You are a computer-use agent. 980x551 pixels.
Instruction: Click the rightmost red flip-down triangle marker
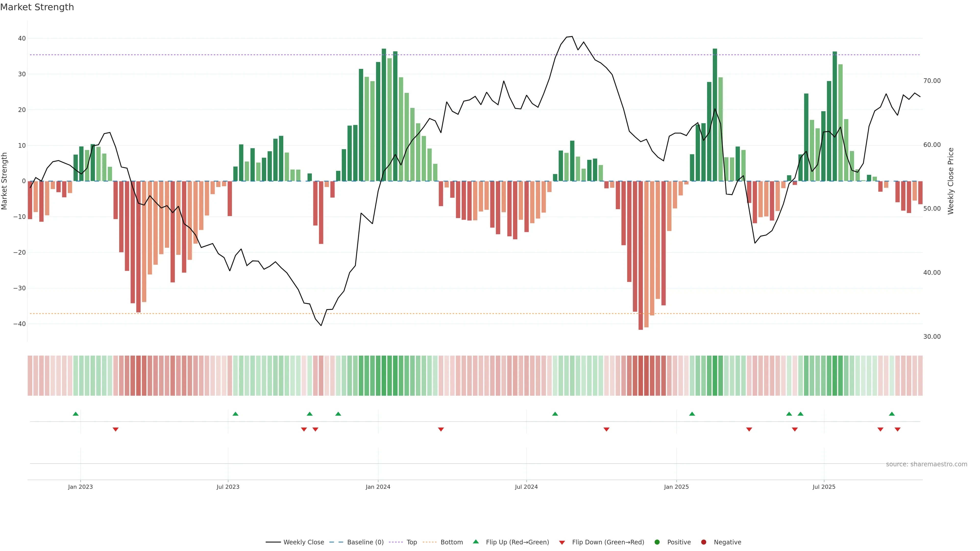(x=898, y=429)
